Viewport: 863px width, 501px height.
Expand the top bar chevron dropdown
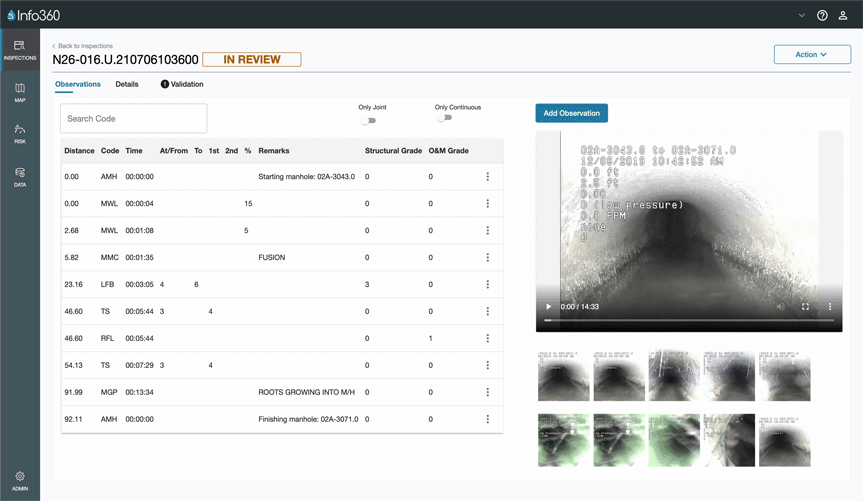(x=801, y=16)
